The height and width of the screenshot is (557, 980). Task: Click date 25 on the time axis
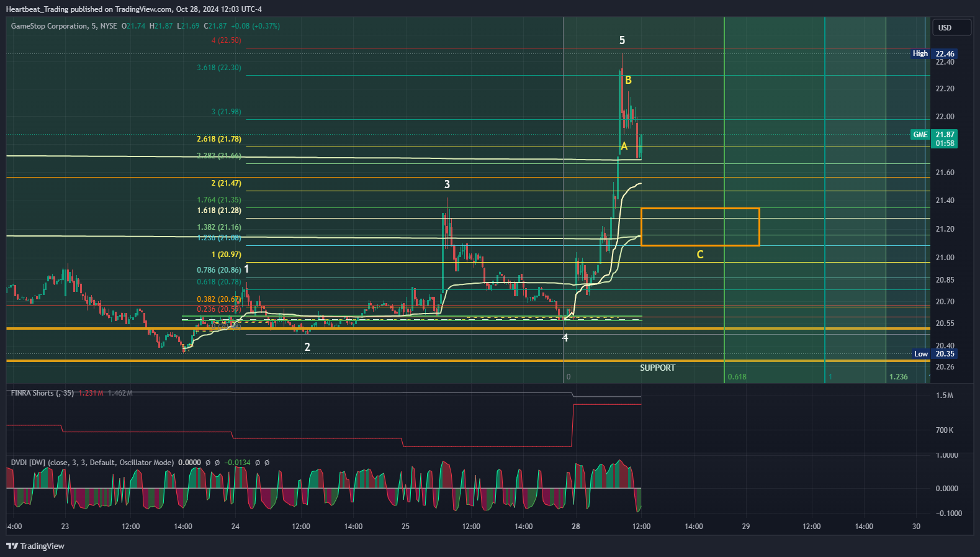pos(405,527)
